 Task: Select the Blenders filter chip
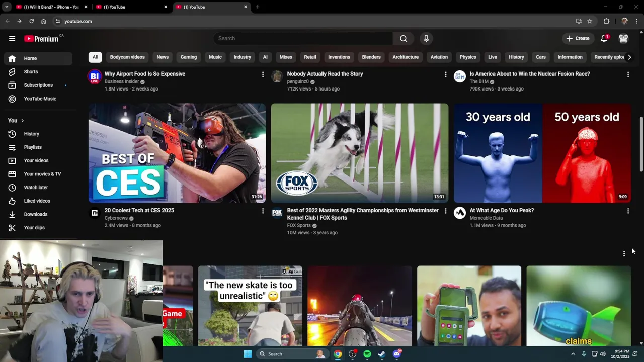coord(371,57)
